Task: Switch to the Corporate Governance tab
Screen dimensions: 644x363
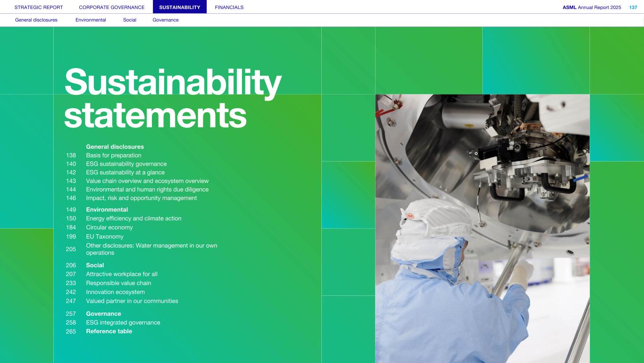Action: pos(112,8)
